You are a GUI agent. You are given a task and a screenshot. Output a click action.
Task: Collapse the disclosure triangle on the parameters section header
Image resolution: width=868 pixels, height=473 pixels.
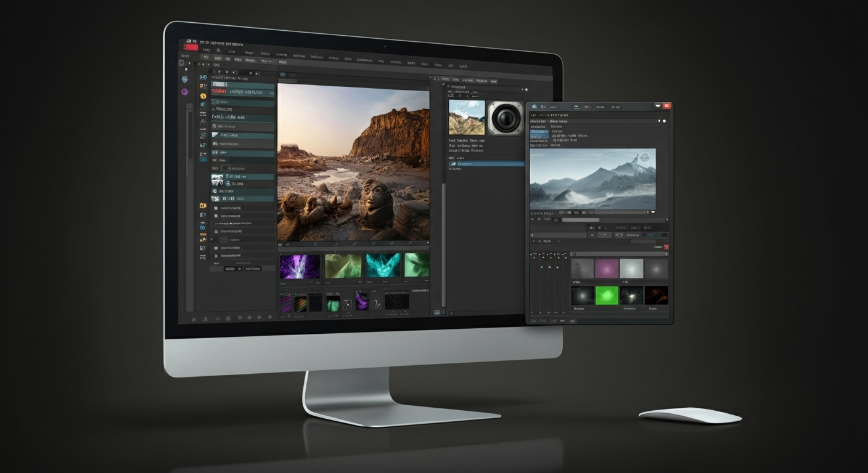(448, 87)
